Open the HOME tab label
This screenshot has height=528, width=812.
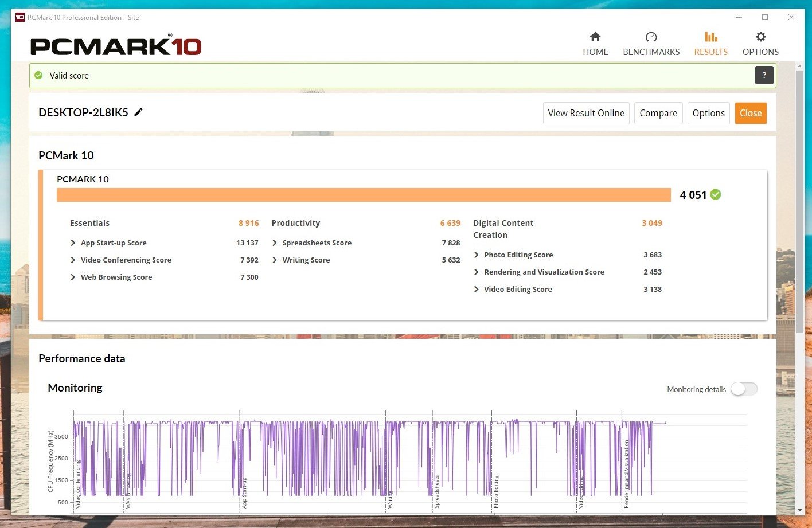pos(595,52)
